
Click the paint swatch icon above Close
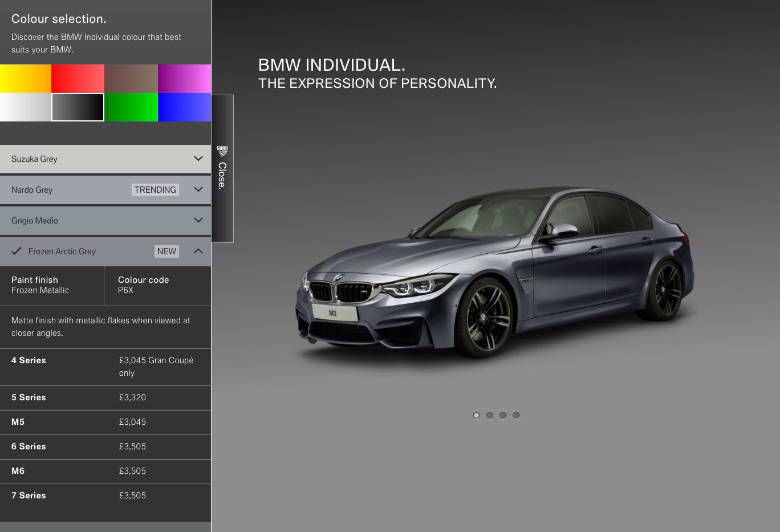[x=222, y=151]
